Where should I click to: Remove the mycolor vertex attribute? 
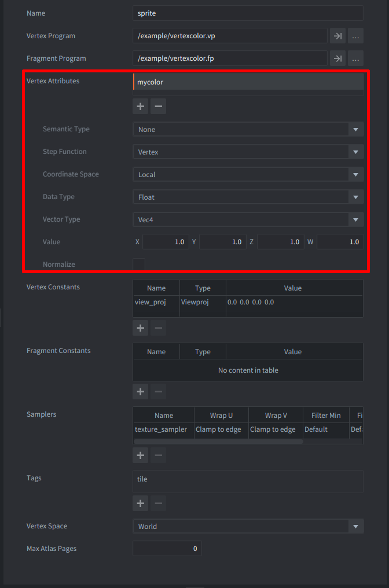(158, 106)
